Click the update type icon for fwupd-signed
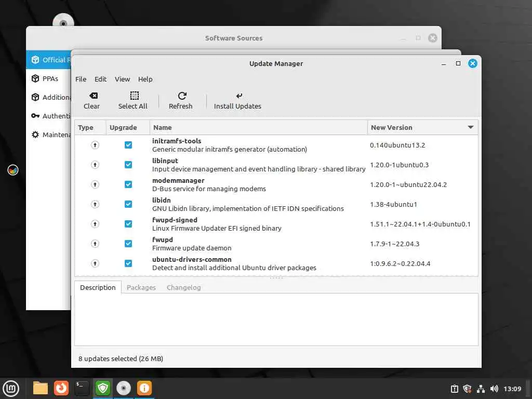The image size is (532, 399). click(x=95, y=224)
